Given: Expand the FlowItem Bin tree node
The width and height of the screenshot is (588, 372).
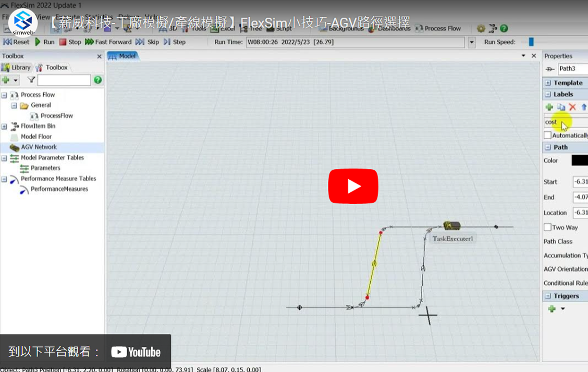Looking at the screenshot, I should (4, 126).
